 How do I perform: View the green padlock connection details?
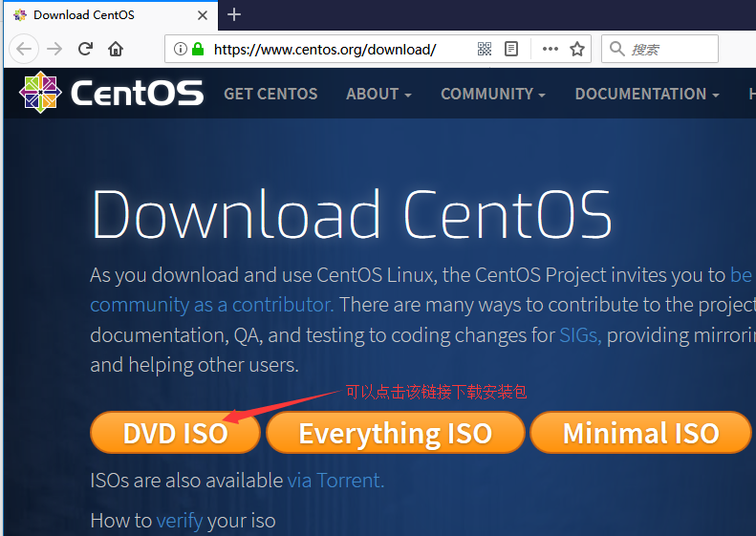[x=198, y=49]
